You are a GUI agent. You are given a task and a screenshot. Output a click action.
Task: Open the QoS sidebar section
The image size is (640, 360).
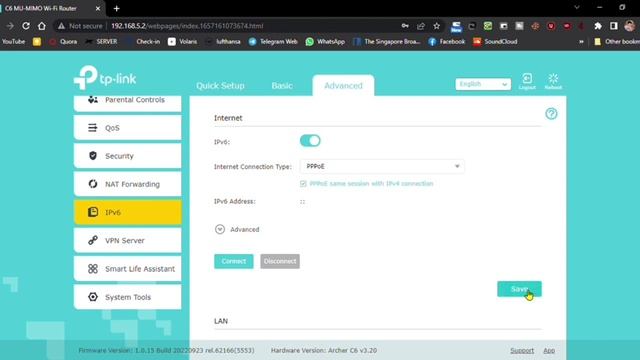point(127,127)
